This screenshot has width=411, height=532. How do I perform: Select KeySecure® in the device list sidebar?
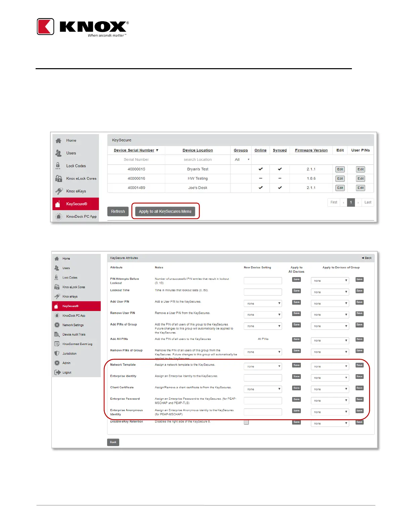click(76, 204)
